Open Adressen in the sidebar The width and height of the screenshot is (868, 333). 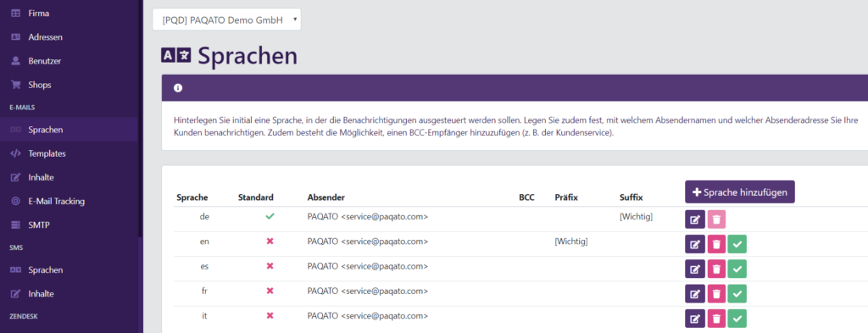pos(46,37)
